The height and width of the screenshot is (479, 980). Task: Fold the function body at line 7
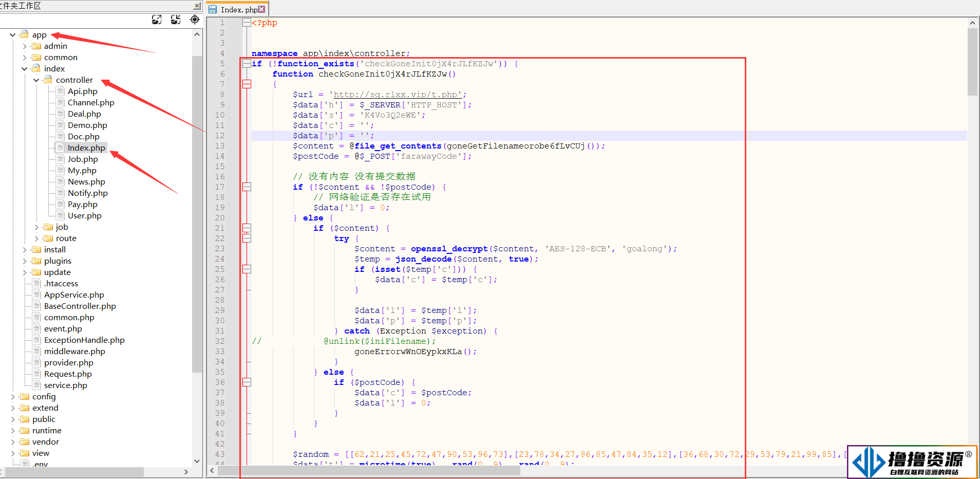(247, 84)
